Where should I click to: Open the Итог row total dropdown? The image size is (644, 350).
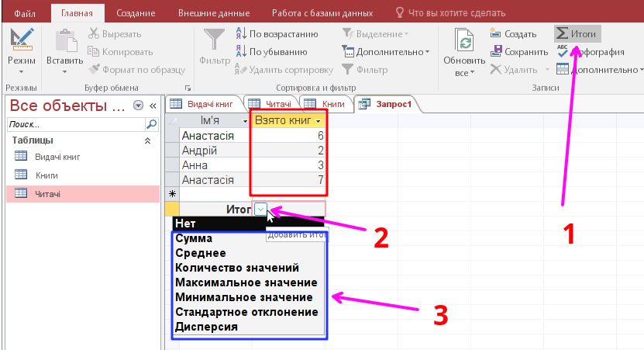(x=261, y=210)
